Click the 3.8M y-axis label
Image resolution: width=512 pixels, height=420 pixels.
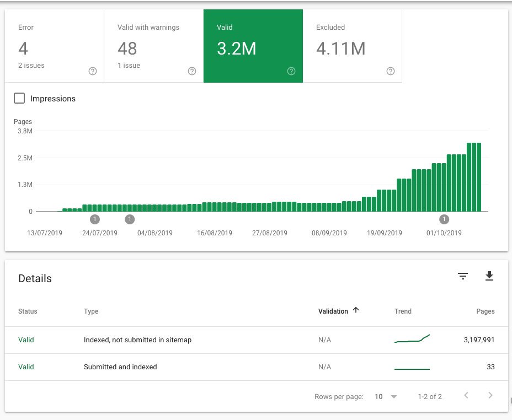coord(25,131)
